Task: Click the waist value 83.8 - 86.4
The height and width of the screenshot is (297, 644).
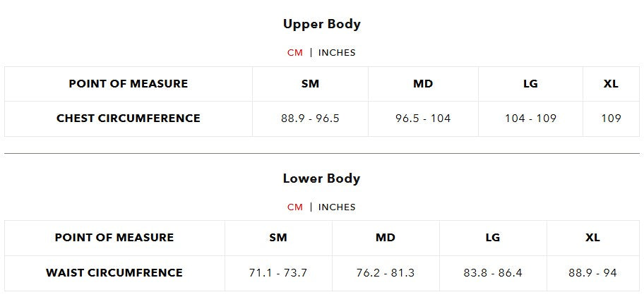Action: 492,273
